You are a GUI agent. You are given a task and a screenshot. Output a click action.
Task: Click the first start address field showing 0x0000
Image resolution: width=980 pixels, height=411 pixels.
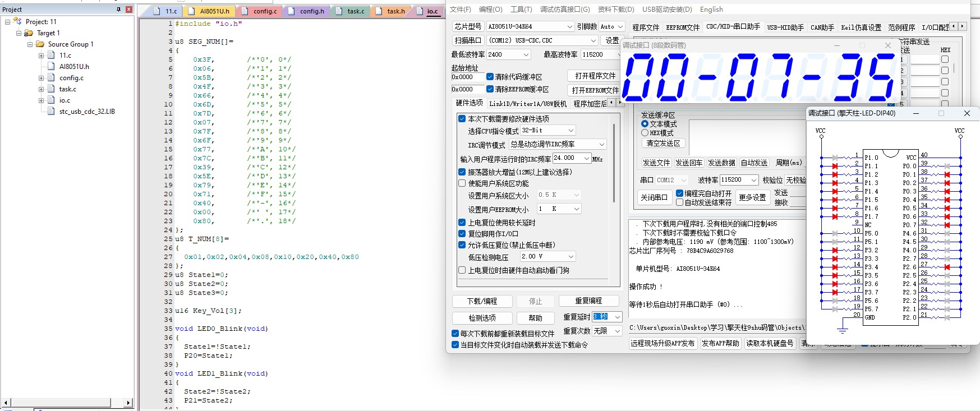pyautogui.click(x=467, y=77)
